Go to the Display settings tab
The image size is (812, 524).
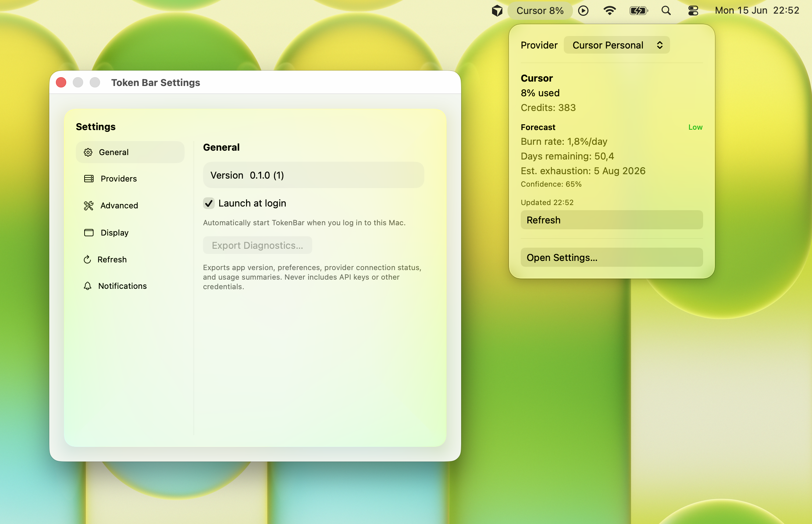tap(130, 233)
